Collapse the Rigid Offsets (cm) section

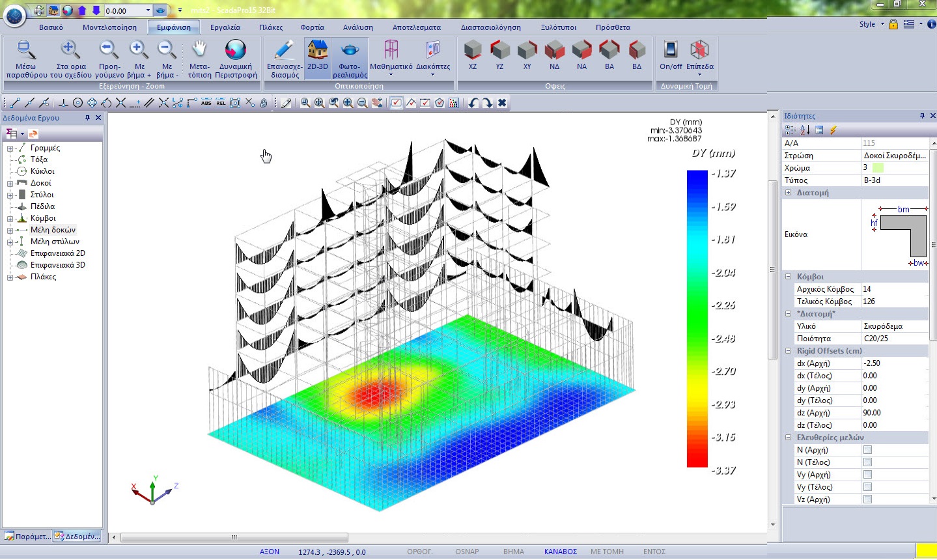click(788, 351)
